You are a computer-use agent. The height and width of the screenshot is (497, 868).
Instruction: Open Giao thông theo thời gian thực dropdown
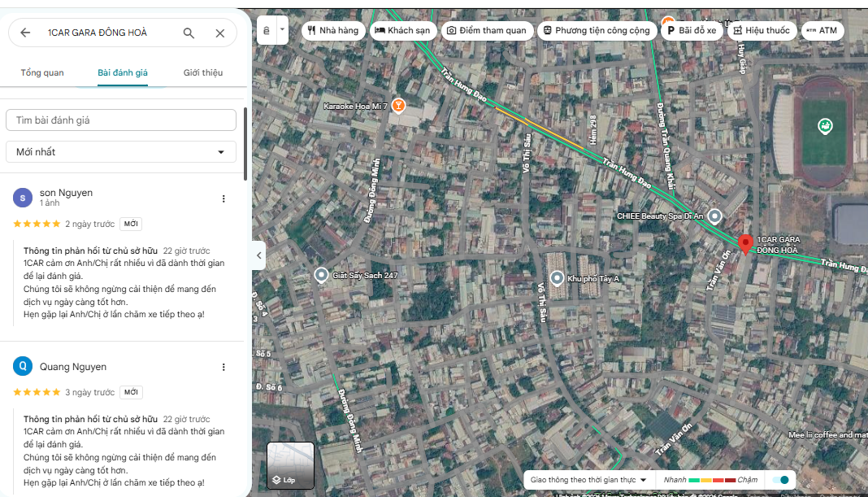[588, 480]
